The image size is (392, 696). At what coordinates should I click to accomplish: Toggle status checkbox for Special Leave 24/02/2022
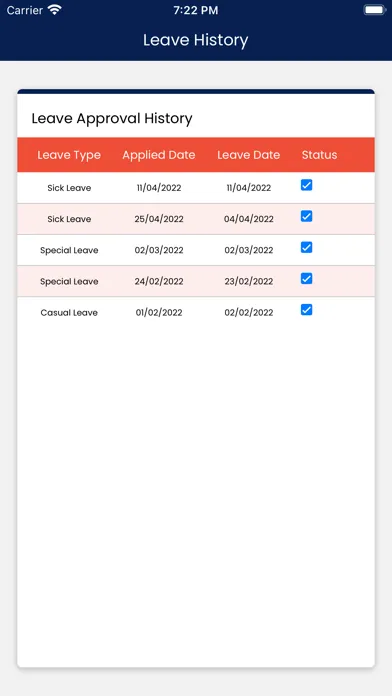click(x=306, y=278)
